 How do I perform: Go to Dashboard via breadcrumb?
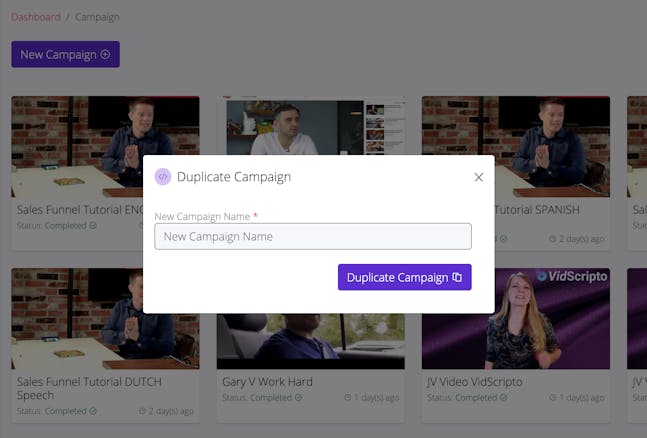(x=36, y=18)
